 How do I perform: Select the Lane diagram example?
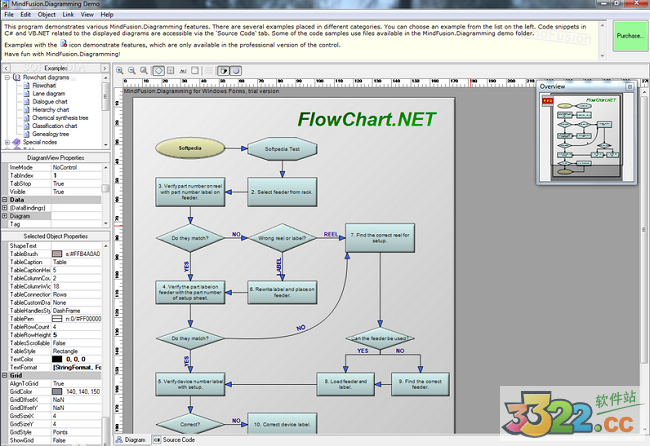pos(49,94)
